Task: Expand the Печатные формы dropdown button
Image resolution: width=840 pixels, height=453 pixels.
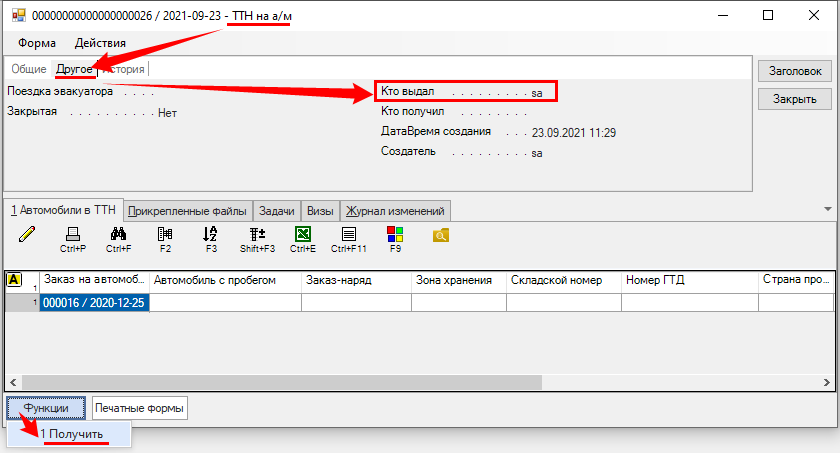Action: point(140,408)
